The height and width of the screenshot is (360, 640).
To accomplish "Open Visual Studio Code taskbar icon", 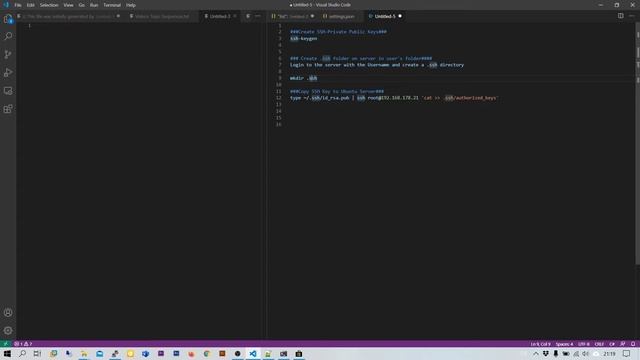I will click(253, 353).
